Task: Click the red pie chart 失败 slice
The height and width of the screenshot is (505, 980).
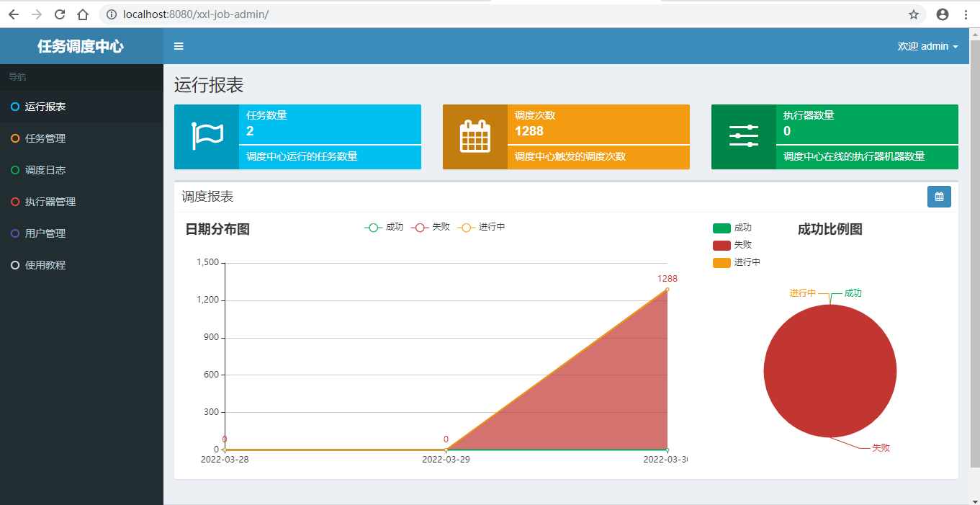Action: [x=830, y=371]
